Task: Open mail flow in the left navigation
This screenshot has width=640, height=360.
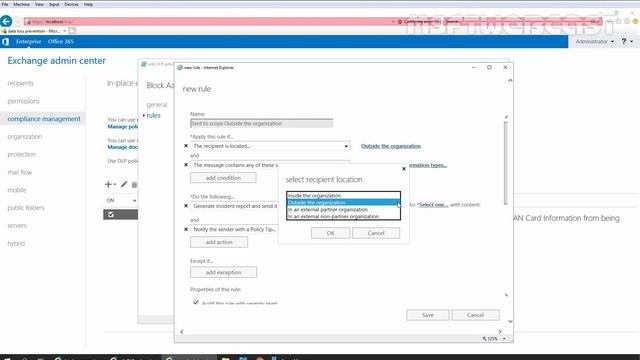Action: pos(20,172)
